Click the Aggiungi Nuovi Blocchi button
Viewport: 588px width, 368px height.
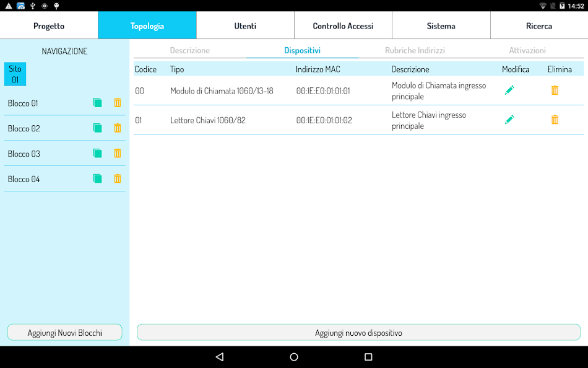(x=64, y=332)
